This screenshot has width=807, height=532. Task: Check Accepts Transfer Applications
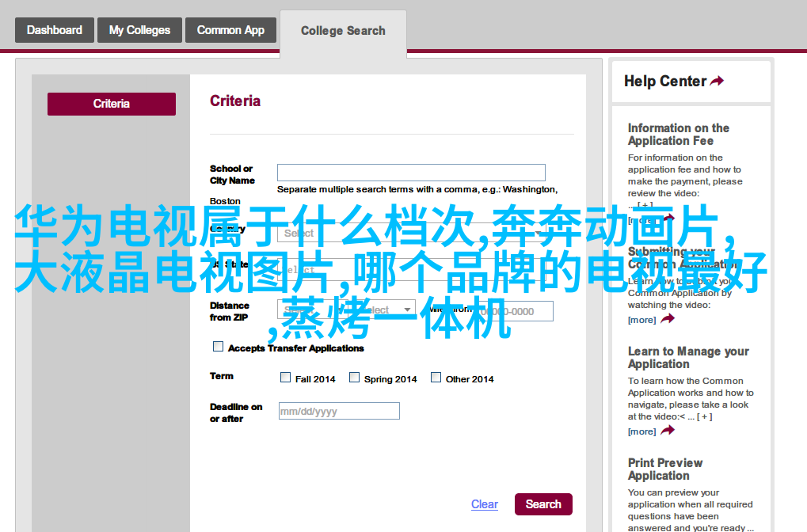pos(219,347)
